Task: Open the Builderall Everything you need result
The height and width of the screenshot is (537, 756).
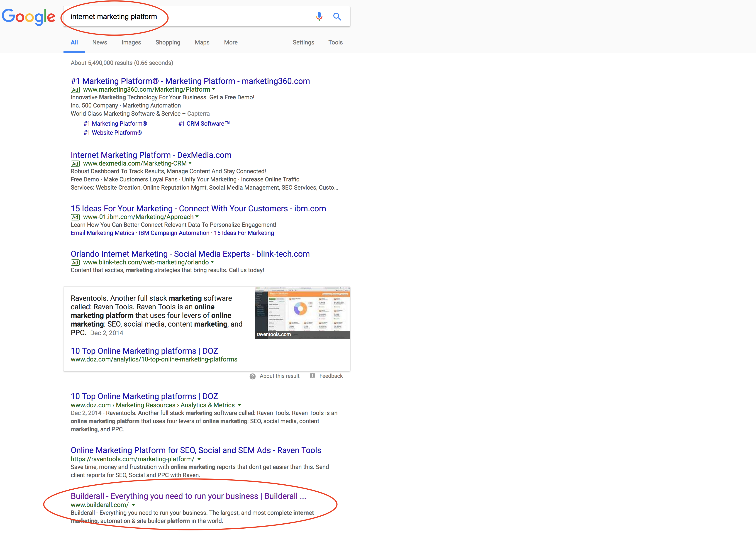Action: pyautogui.click(x=188, y=496)
